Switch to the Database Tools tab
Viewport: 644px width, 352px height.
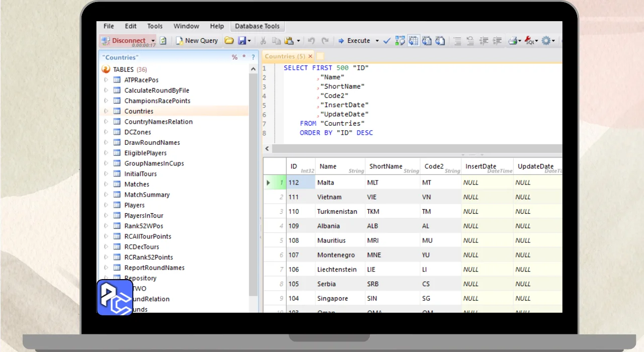point(257,26)
